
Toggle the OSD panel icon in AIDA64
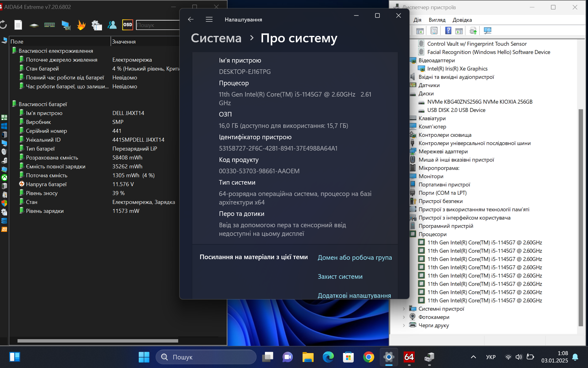click(127, 25)
